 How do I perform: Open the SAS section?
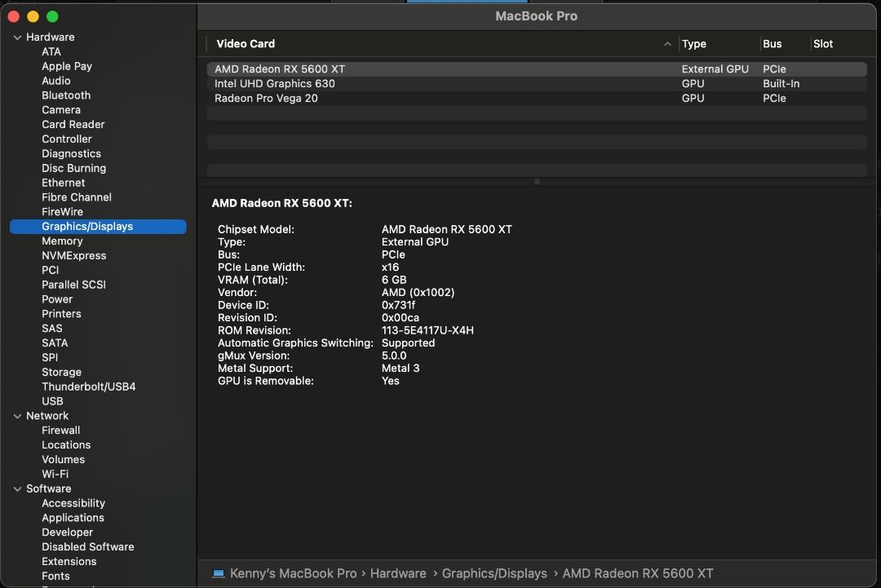coord(52,329)
